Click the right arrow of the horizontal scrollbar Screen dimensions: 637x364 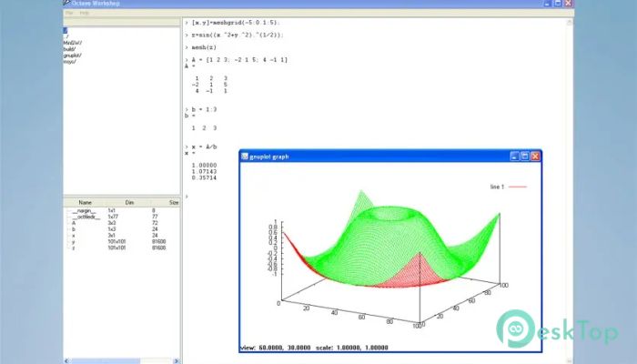pyautogui.click(x=177, y=360)
